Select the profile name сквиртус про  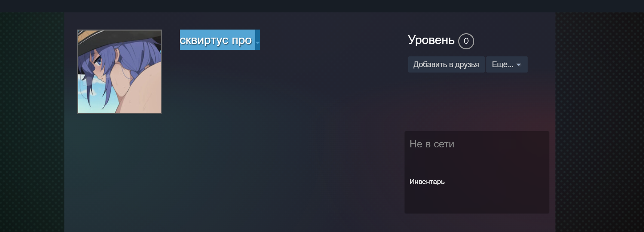(x=216, y=40)
